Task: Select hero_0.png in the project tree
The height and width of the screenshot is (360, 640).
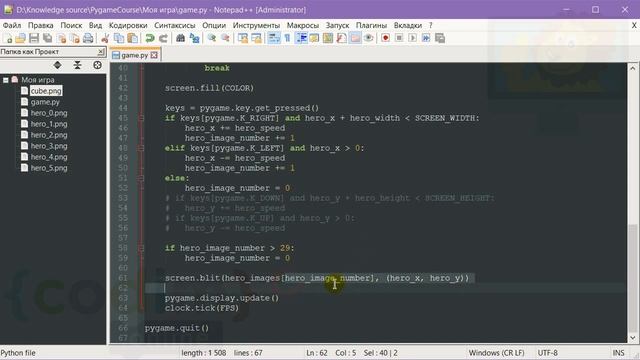Action: [x=49, y=113]
